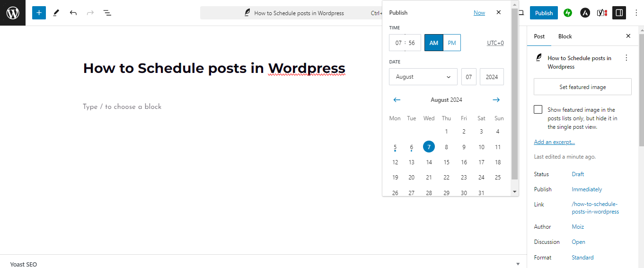Click Set featured image button
Viewport: 644px width, 268px height.
[582, 87]
